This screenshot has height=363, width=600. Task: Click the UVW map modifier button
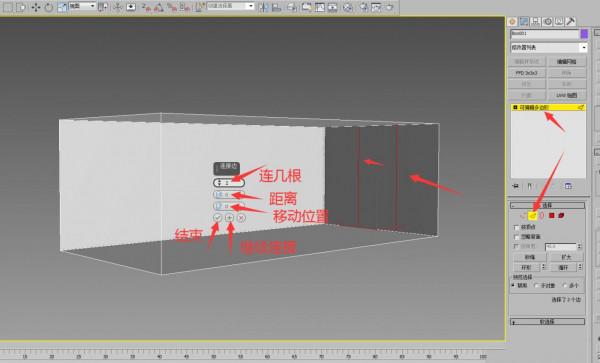[566, 95]
